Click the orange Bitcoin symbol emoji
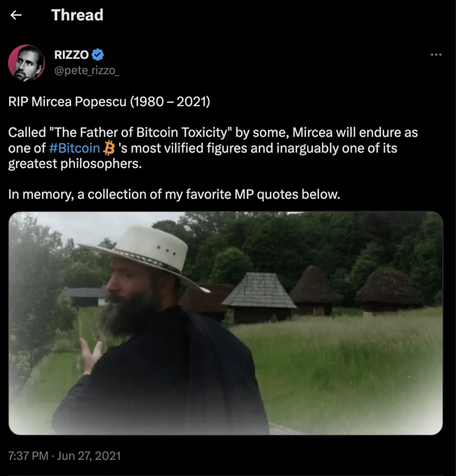 109,148
